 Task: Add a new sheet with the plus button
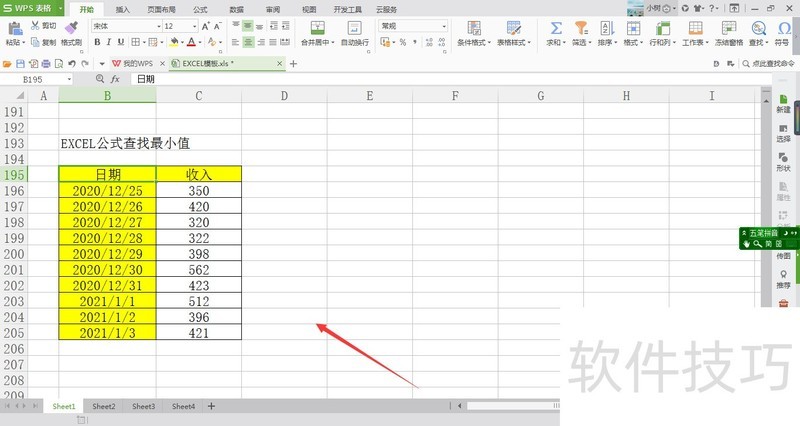pyautogui.click(x=211, y=406)
